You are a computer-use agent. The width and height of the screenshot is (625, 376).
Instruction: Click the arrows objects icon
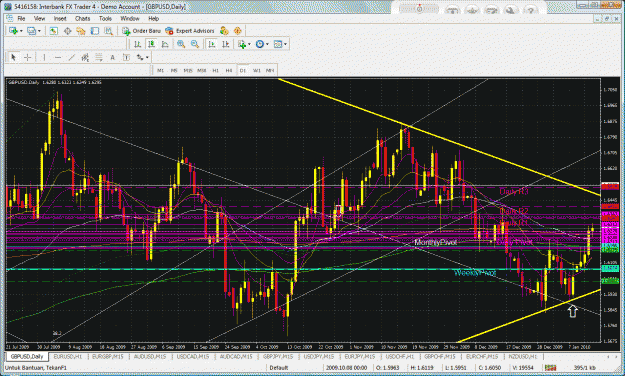[x=140, y=57]
